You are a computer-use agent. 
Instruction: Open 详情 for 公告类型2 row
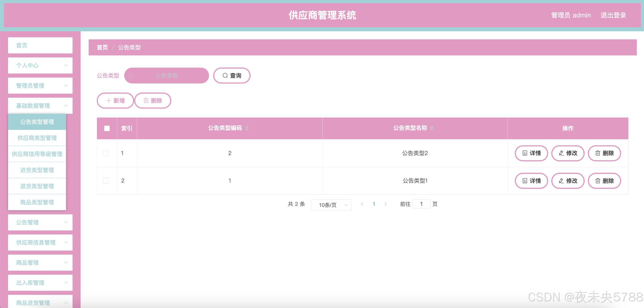tap(531, 153)
